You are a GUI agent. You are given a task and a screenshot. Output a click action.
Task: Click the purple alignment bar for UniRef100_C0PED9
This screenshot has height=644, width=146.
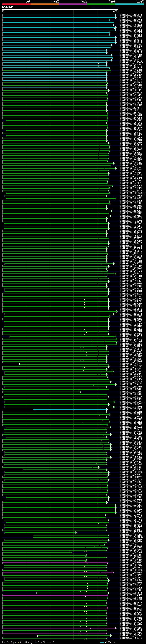tap(59, 628)
